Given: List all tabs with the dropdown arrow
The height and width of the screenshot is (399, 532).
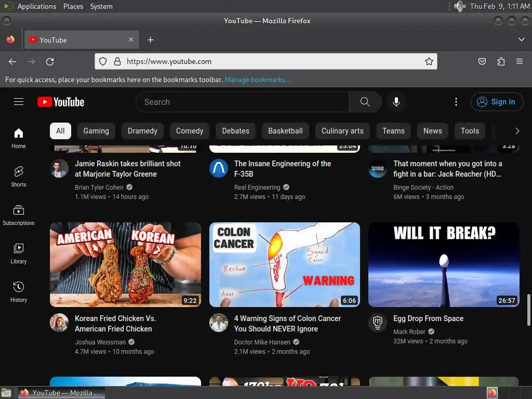Looking at the screenshot, I should pos(522,39).
